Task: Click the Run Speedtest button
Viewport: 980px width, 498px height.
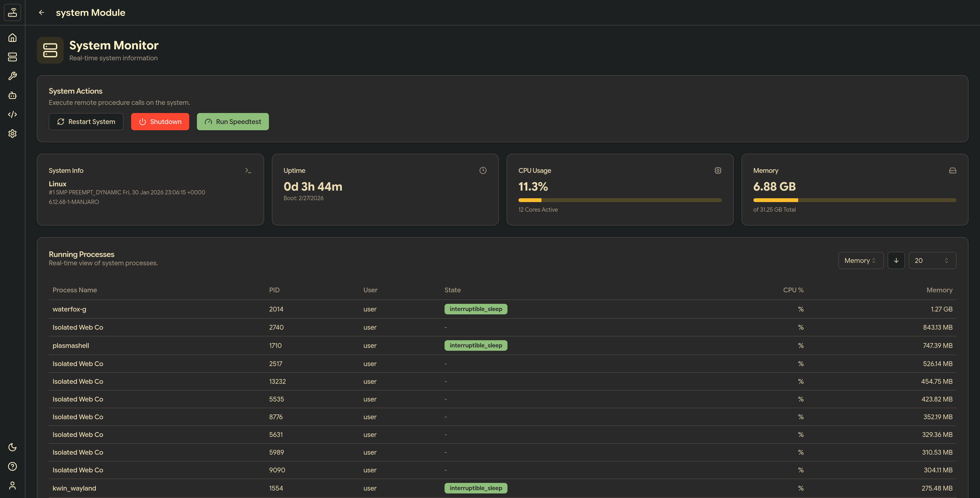Action: click(233, 121)
